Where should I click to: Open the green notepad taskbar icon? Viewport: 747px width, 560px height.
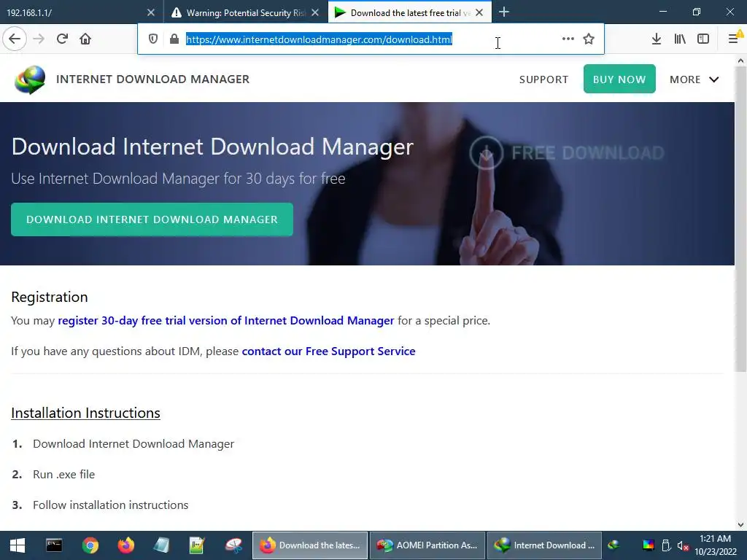tap(197, 545)
